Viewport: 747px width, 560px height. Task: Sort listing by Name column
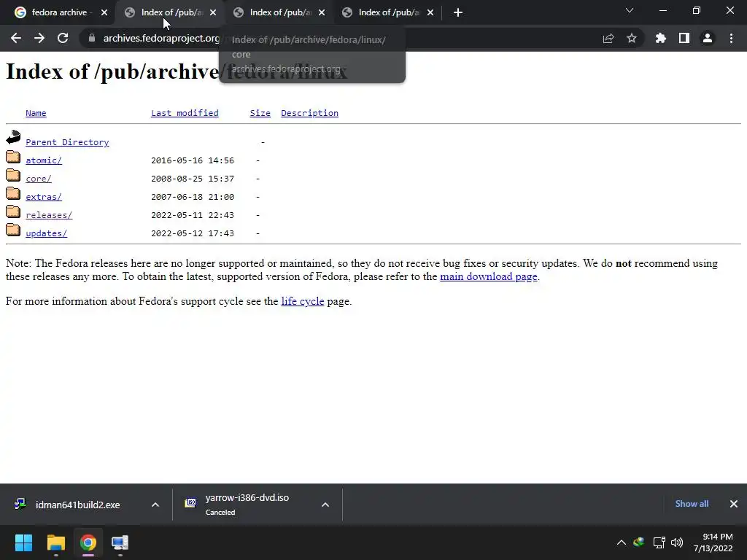click(36, 113)
